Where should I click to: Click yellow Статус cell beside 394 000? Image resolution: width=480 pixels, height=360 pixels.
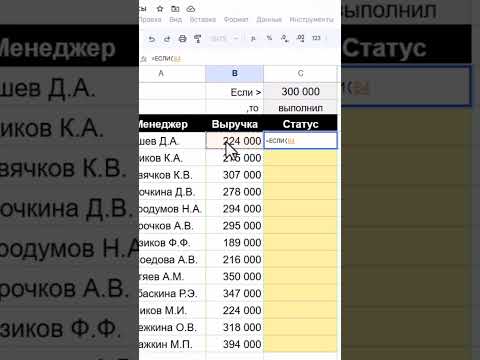tap(300, 344)
